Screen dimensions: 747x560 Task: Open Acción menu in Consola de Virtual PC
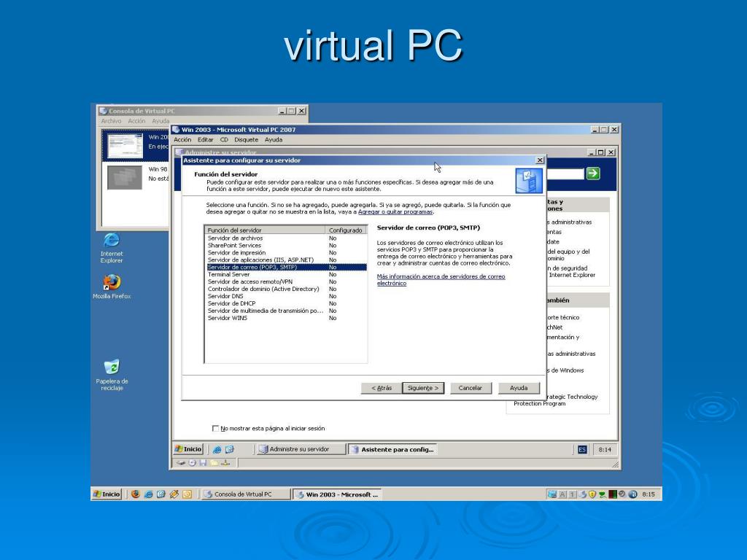136,121
